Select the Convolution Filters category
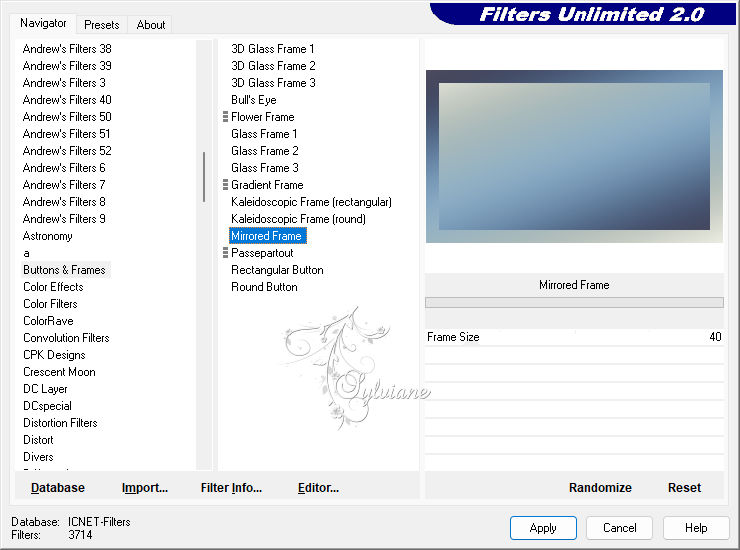The width and height of the screenshot is (740, 550). [x=67, y=338]
